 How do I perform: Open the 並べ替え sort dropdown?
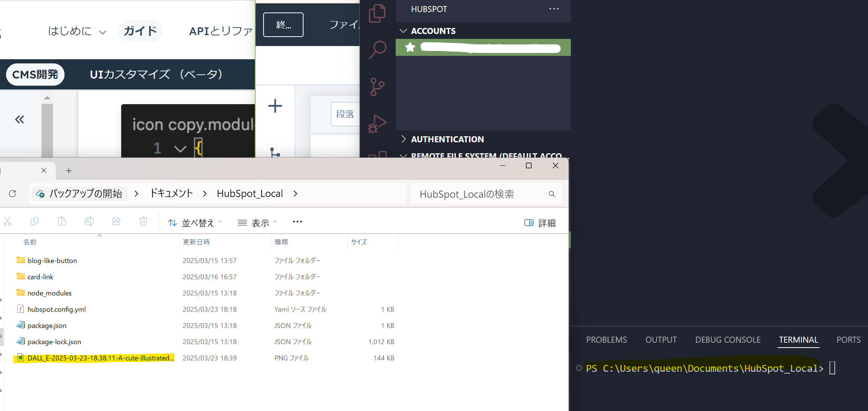point(195,222)
